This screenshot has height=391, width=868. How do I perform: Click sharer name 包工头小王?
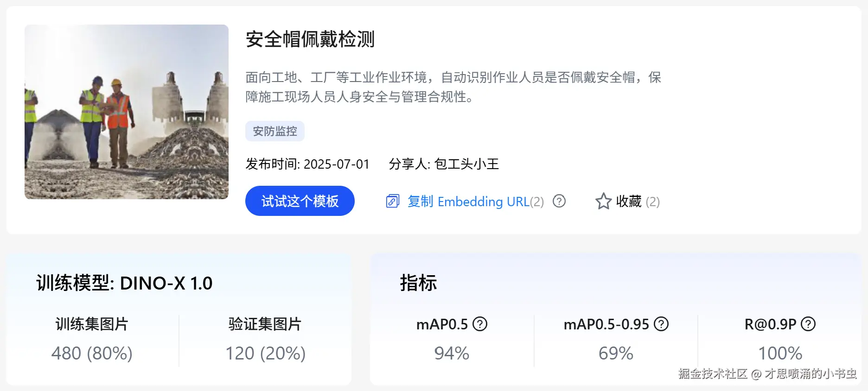coord(466,164)
